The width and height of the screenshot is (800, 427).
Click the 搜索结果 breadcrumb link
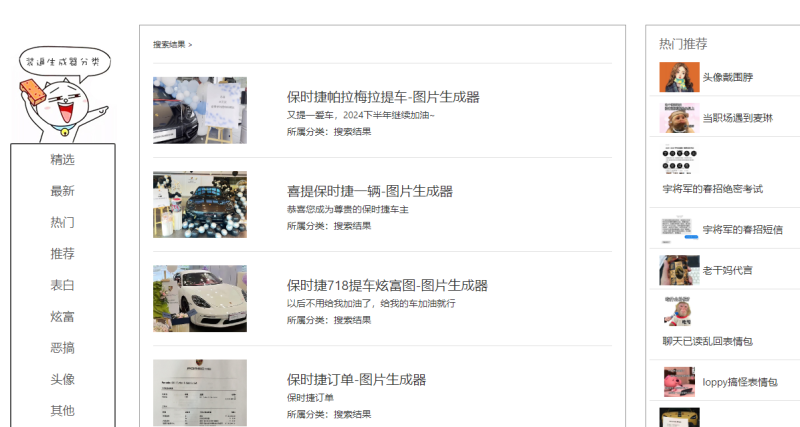[169, 45]
